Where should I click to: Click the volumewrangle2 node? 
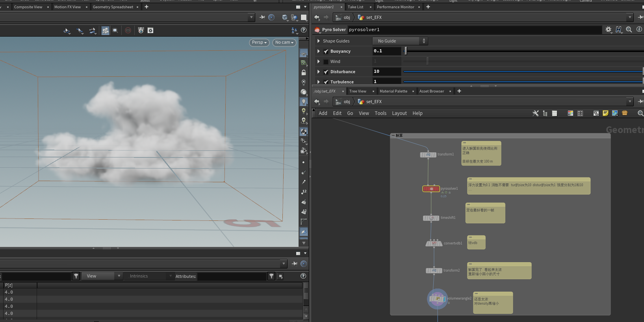pyautogui.click(x=437, y=299)
